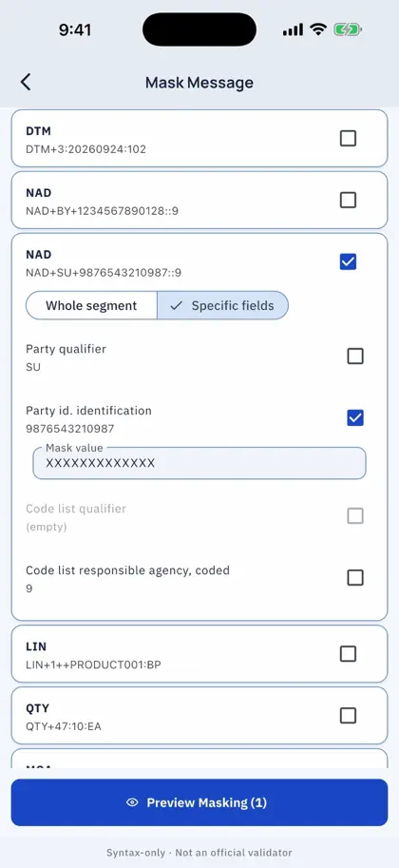Go back using the back arrow
The width and height of the screenshot is (399, 868).
pyautogui.click(x=26, y=82)
